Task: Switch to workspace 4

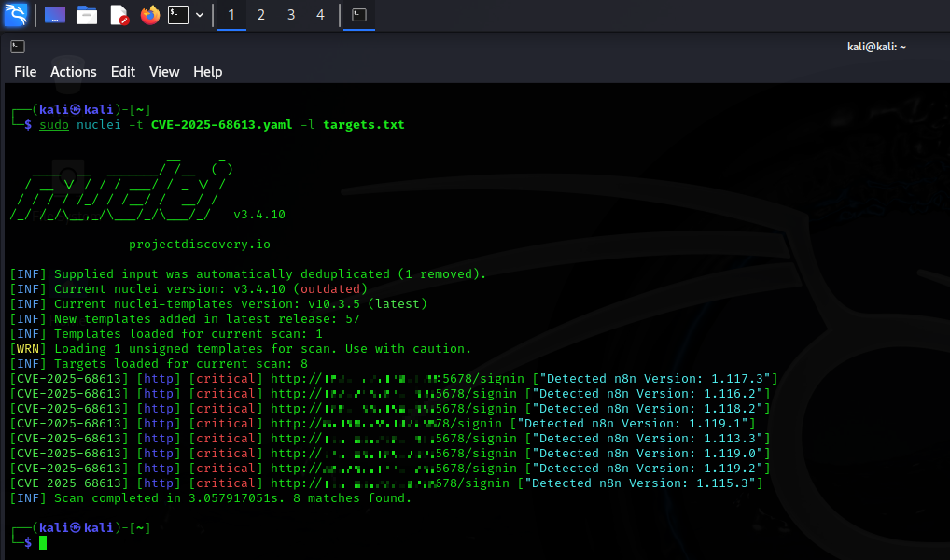Action: point(320,15)
